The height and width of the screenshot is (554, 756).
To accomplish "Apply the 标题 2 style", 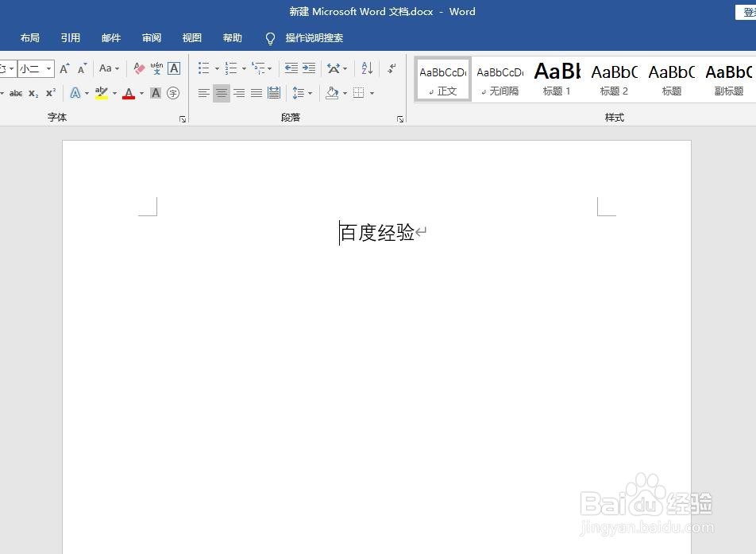I will coord(615,79).
